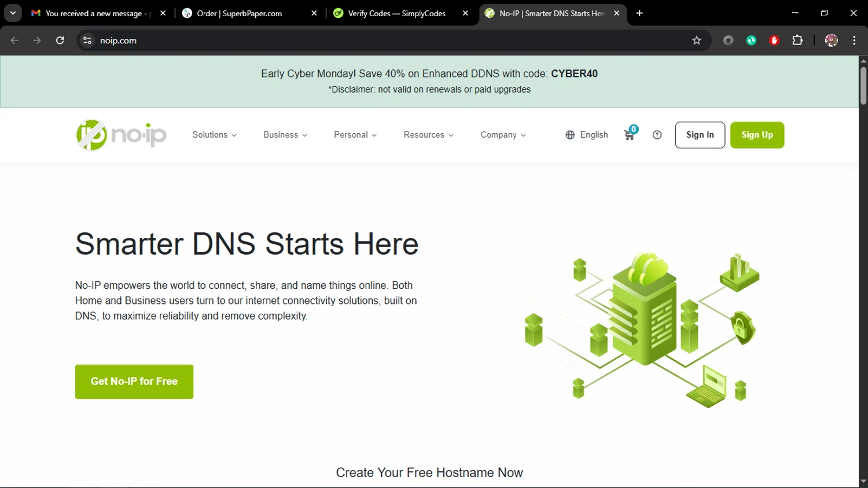Open Chrome three-dot menu
868x488 pixels.
pos(854,40)
